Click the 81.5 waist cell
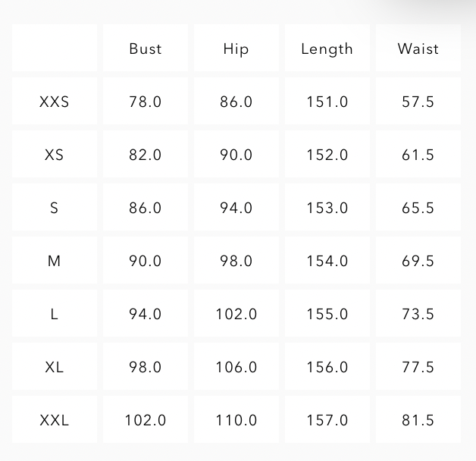 tap(418, 420)
